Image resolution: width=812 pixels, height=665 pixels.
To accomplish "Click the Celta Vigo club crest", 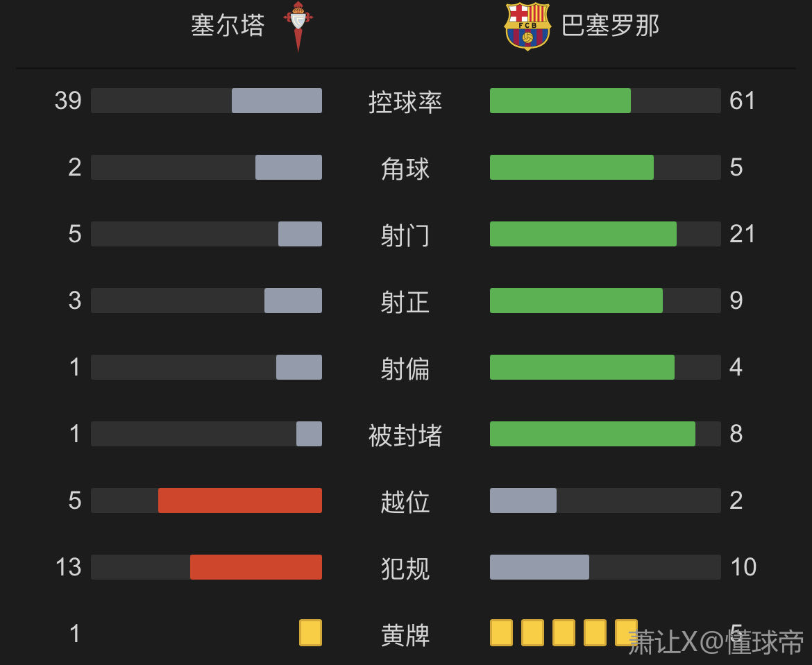I will point(298,26).
